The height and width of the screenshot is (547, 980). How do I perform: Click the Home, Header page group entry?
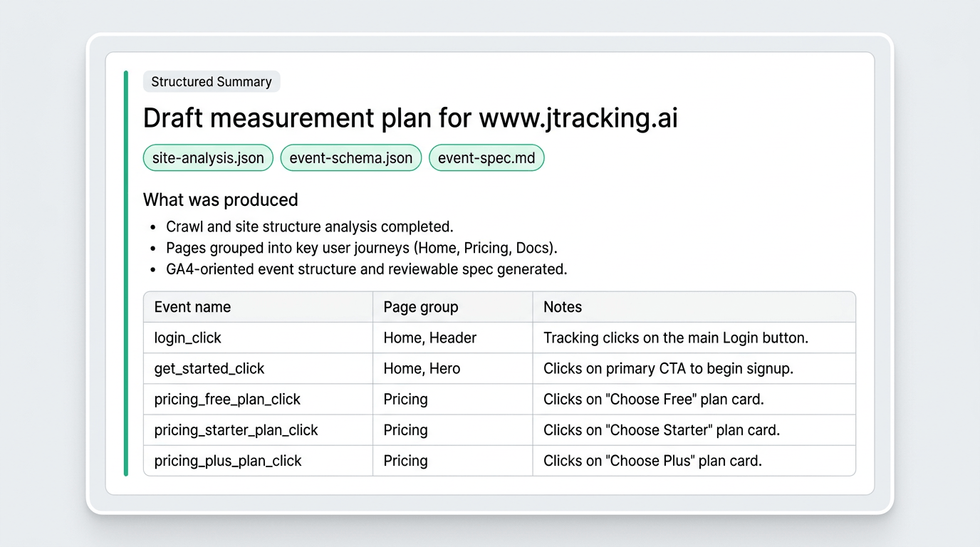point(429,338)
